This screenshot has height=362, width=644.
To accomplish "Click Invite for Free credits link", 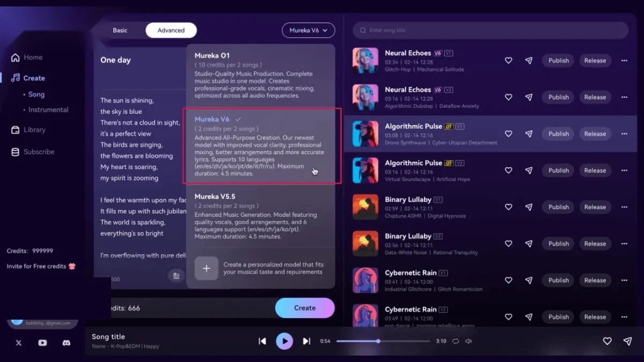I will (x=41, y=267).
